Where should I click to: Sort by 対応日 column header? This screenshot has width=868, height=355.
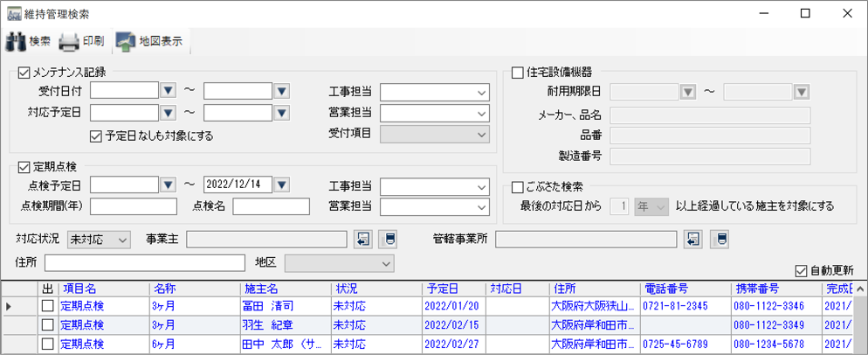tap(518, 289)
